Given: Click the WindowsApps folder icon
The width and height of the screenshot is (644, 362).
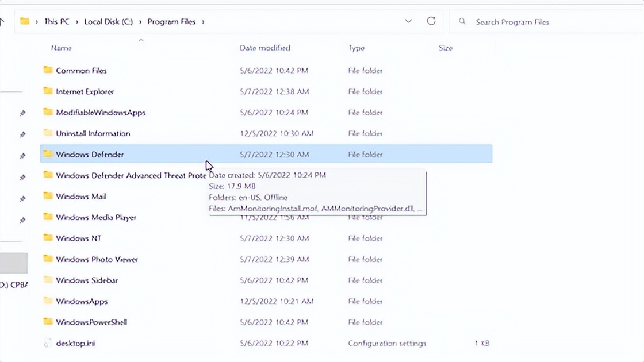Looking at the screenshot, I should click(48, 301).
